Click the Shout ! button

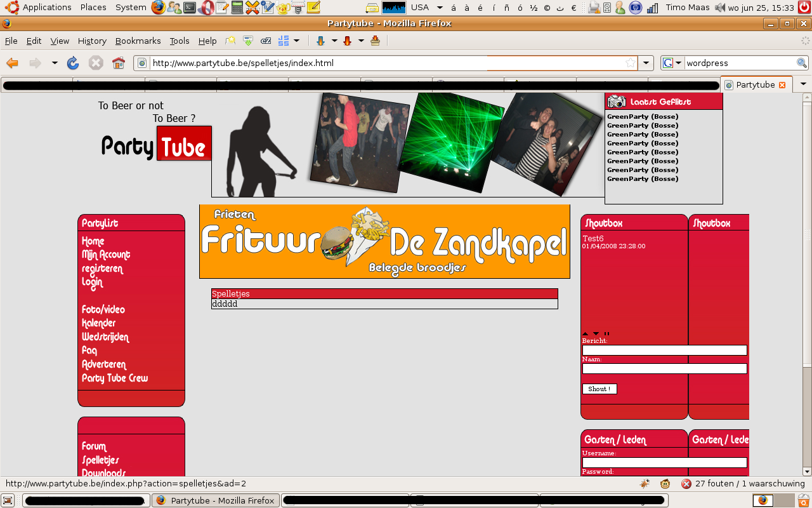click(x=599, y=389)
